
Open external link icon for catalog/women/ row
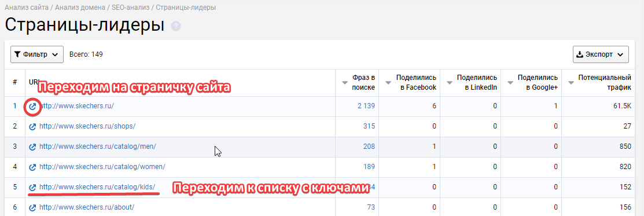pos(32,167)
